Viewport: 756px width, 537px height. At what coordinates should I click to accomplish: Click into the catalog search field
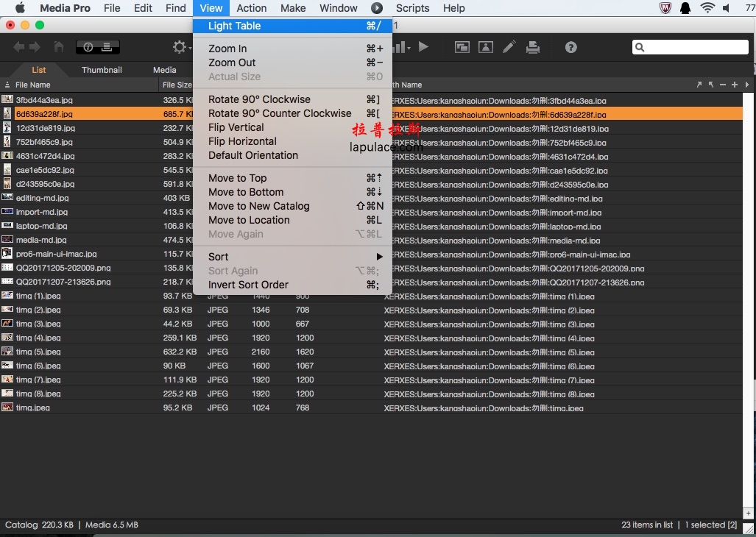tap(690, 47)
